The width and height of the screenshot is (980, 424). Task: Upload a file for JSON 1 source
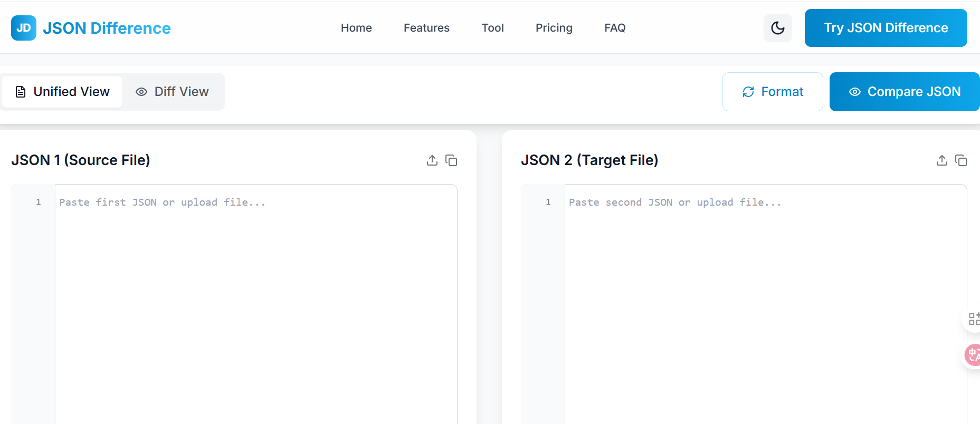(432, 160)
